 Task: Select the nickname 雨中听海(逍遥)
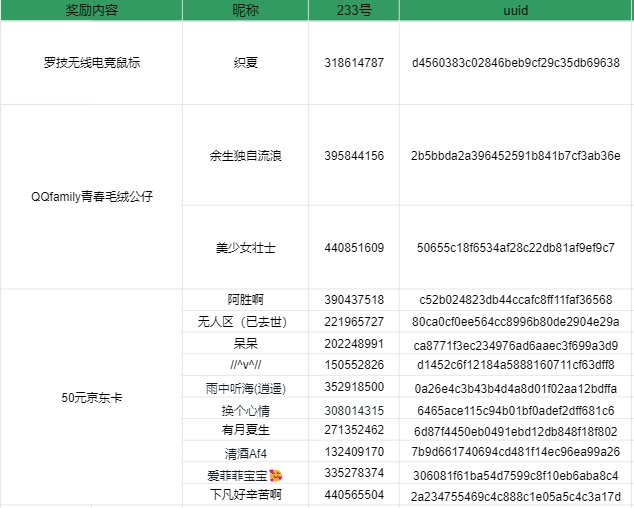click(x=245, y=387)
